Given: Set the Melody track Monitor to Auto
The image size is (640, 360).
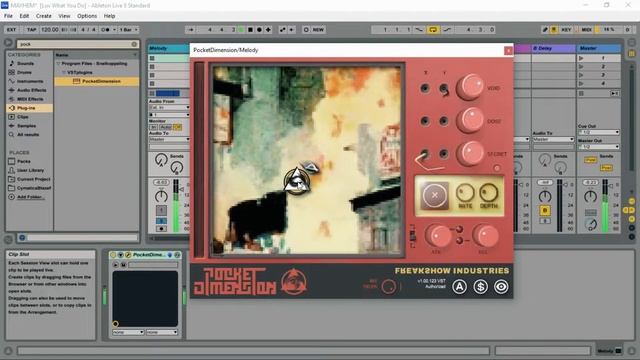Looking at the screenshot, I should [x=165, y=127].
